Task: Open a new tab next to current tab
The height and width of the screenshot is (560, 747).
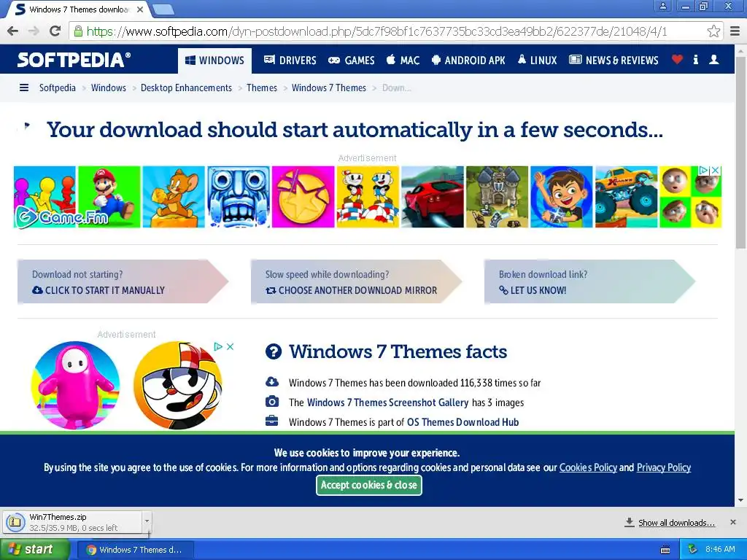Action: 163,9
